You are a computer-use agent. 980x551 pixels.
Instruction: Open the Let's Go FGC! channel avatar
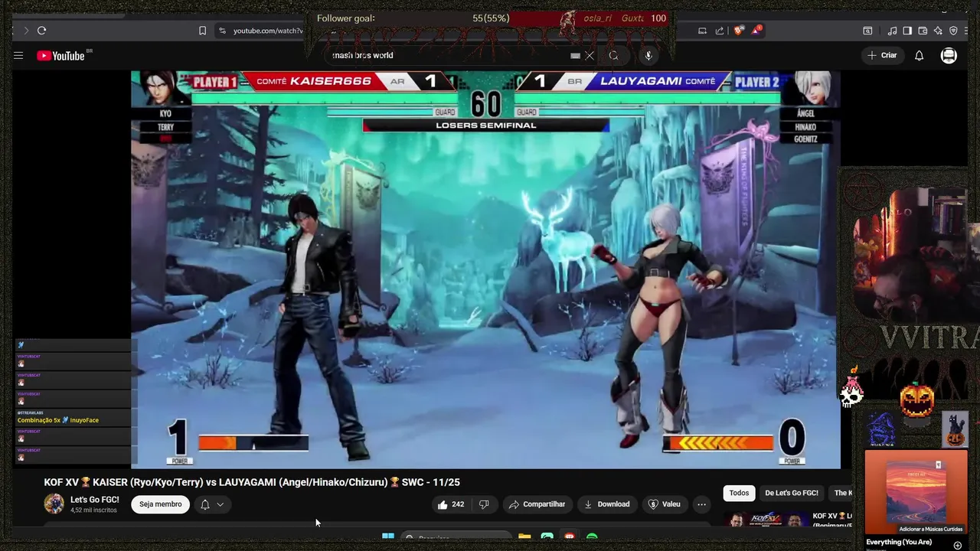pyautogui.click(x=54, y=504)
